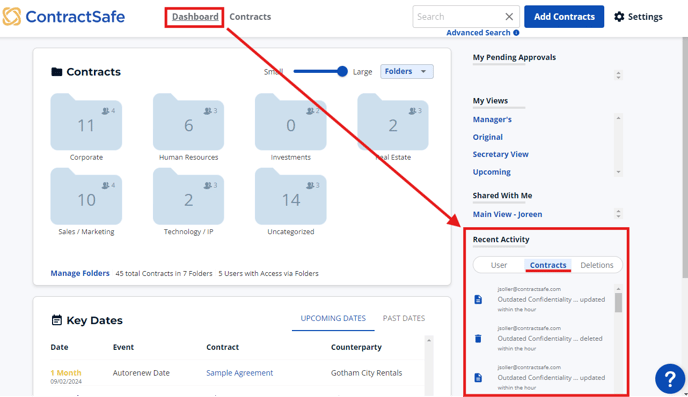Clear search with the X icon
Image resolution: width=688 pixels, height=397 pixels.
(509, 17)
